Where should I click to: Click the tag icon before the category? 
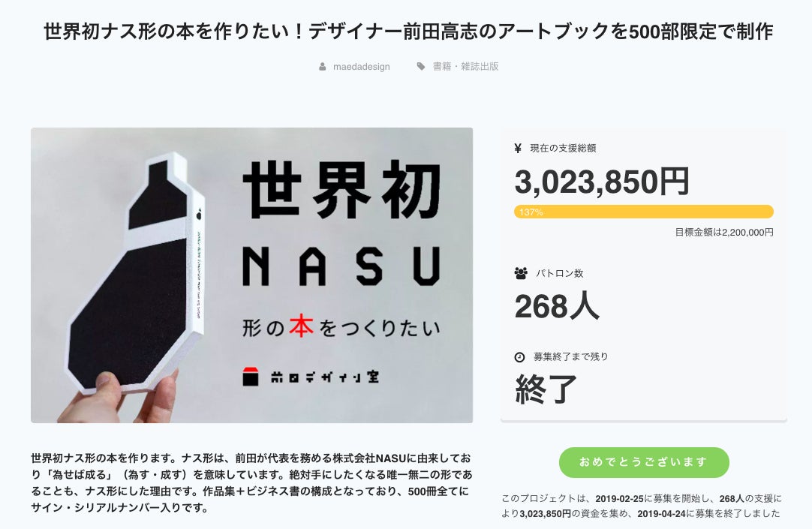[x=421, y=67]
